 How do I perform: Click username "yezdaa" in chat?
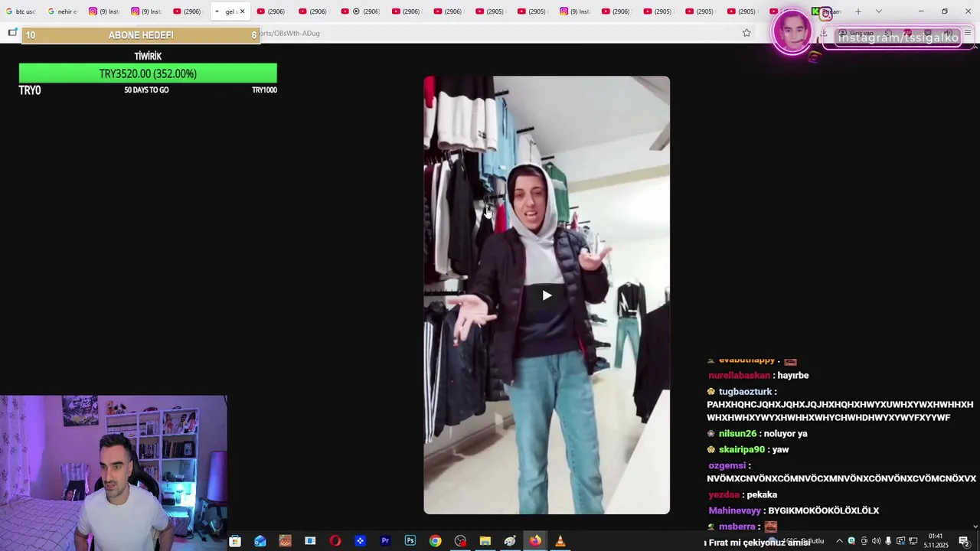[x=724, y=495]
